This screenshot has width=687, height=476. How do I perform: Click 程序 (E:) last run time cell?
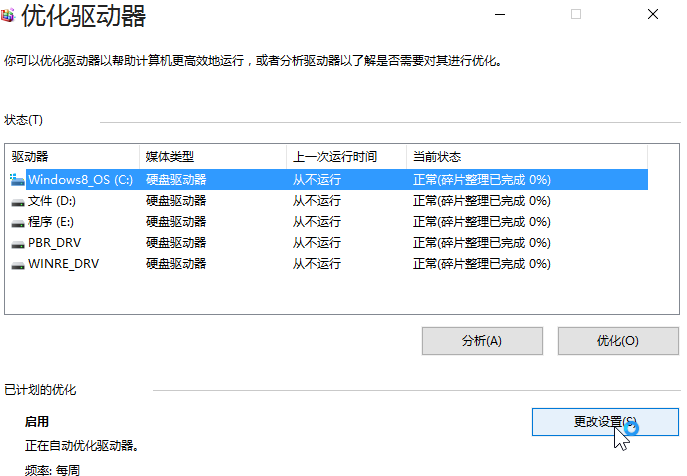tap(317, 222)
